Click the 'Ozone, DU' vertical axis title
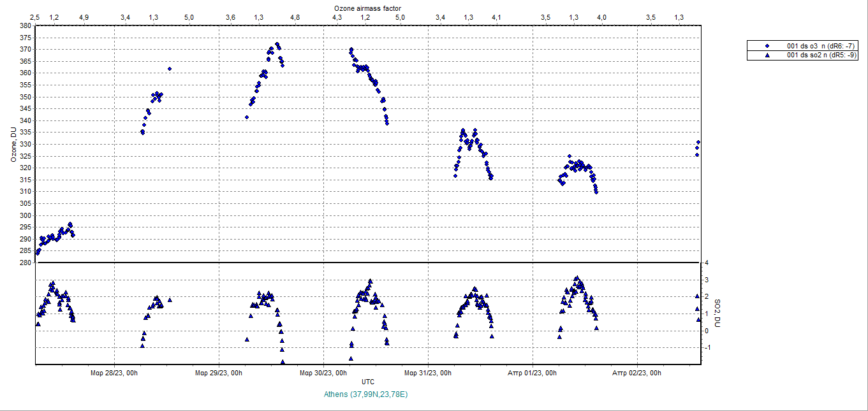This screenshot has width=868, height=411. tap(13, 144)
